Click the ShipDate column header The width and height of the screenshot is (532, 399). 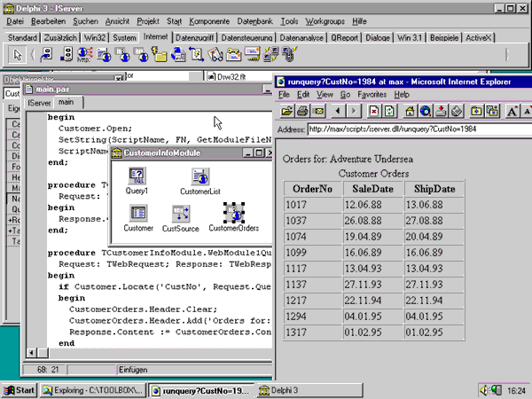pos(434,189)
